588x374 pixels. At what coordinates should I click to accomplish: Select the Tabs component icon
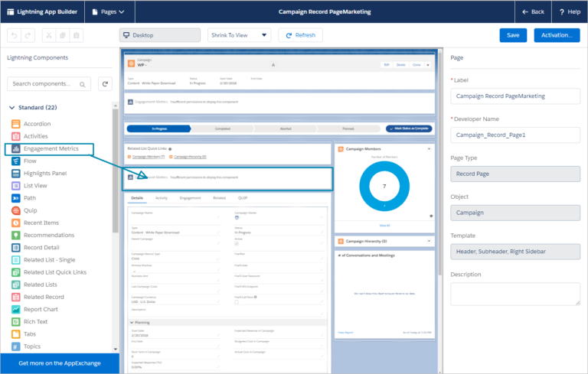pyautogui.click(x=16, y=334)
